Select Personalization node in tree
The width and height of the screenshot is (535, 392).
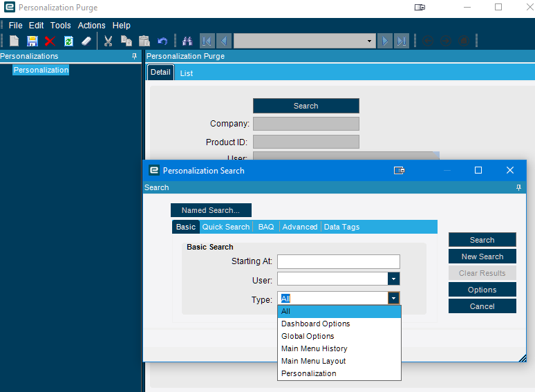pos(41,70)
